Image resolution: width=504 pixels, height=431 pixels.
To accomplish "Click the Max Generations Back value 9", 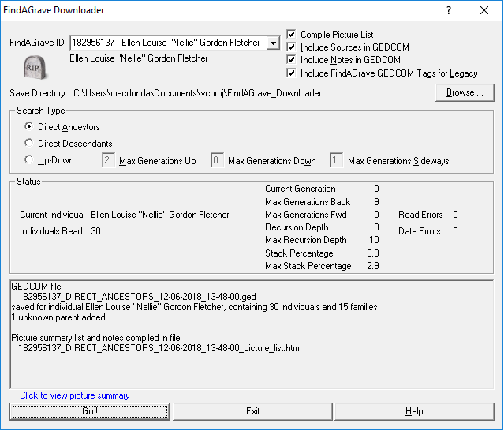I will pos(376,202).
